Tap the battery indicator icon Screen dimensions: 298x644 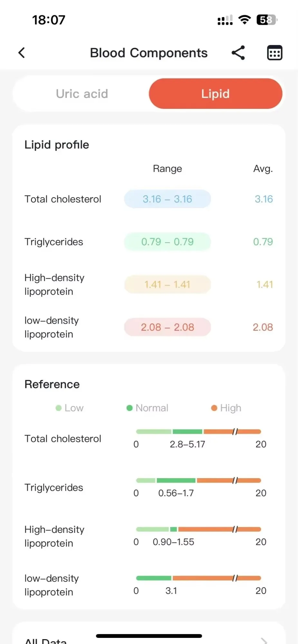coord(267,20)
